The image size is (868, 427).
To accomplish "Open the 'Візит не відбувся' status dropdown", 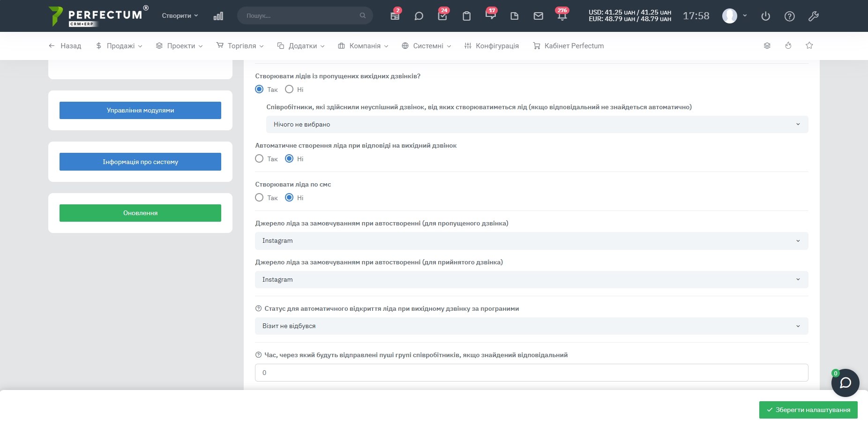I will (531, 326).
